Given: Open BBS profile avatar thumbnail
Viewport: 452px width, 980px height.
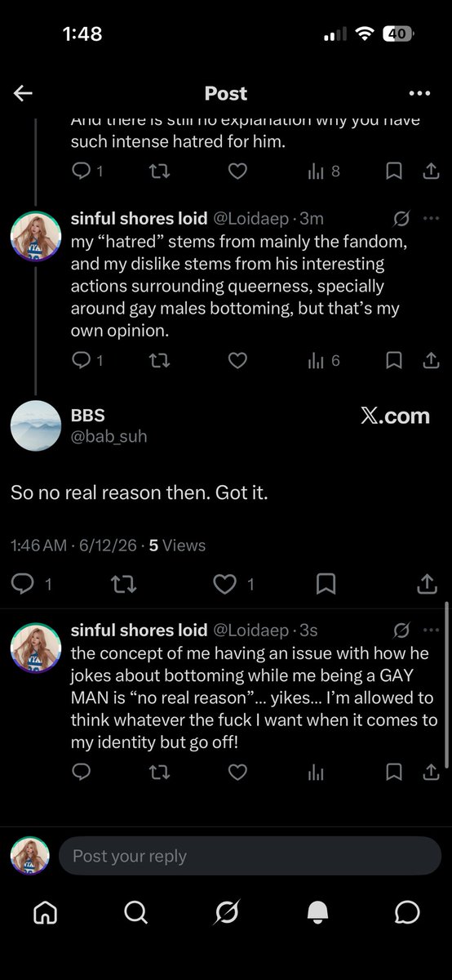Looking at the screenshot, I should tap(35, 425).
